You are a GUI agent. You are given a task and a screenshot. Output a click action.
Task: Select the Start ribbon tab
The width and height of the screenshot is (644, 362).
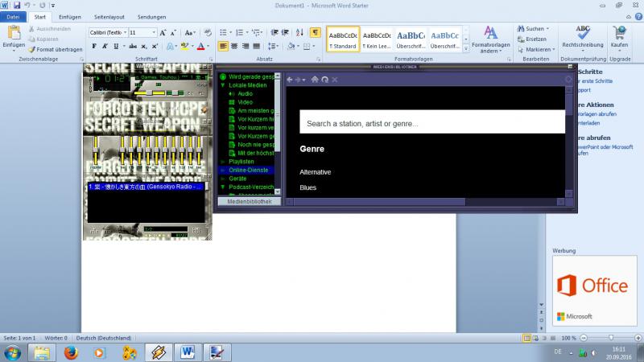(39, 17)
